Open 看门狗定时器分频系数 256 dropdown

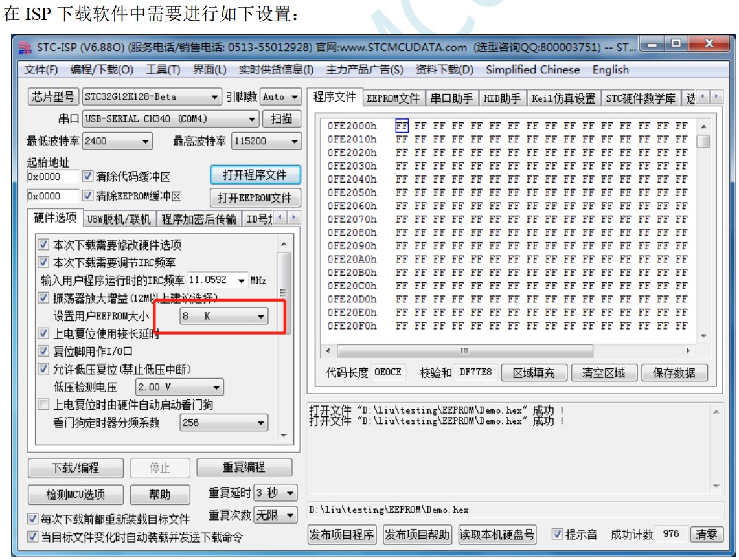coord(224,423)
